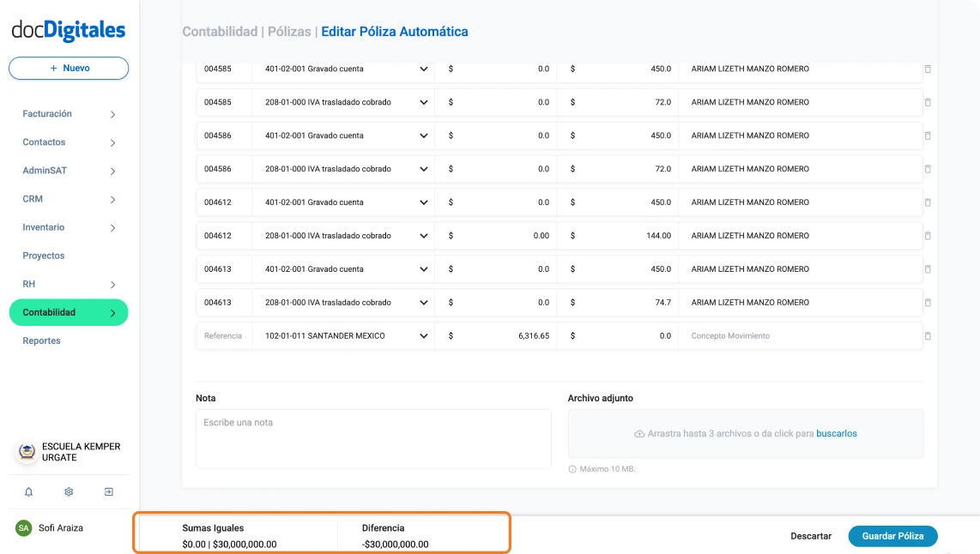Delete the SANTANDER MEXICO reference row via trash icon

click(x=928, y=335)
